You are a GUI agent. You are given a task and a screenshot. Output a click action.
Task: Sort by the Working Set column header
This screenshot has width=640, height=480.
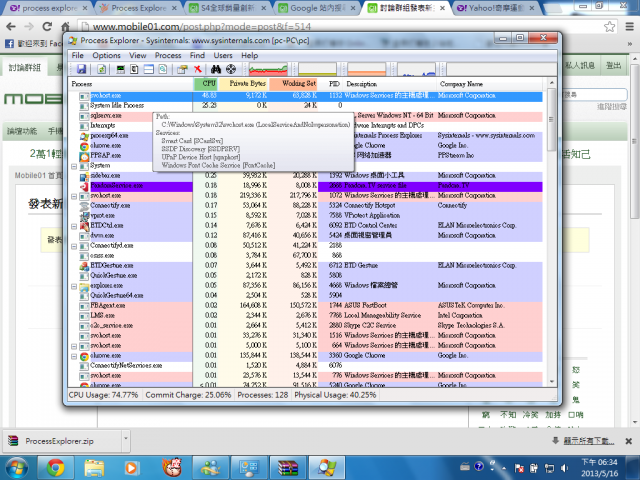point(293,84)
